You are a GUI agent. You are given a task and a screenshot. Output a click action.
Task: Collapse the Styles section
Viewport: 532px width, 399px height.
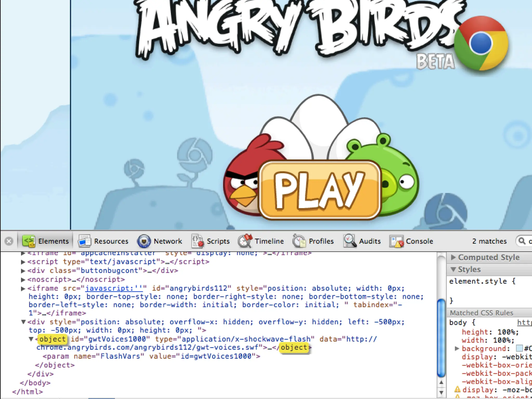[x=454, y=269]
